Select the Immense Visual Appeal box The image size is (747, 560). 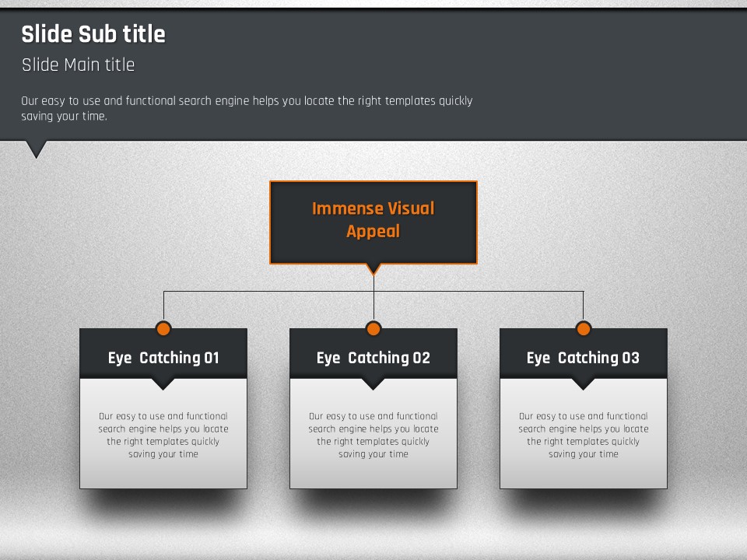(373, 220)
